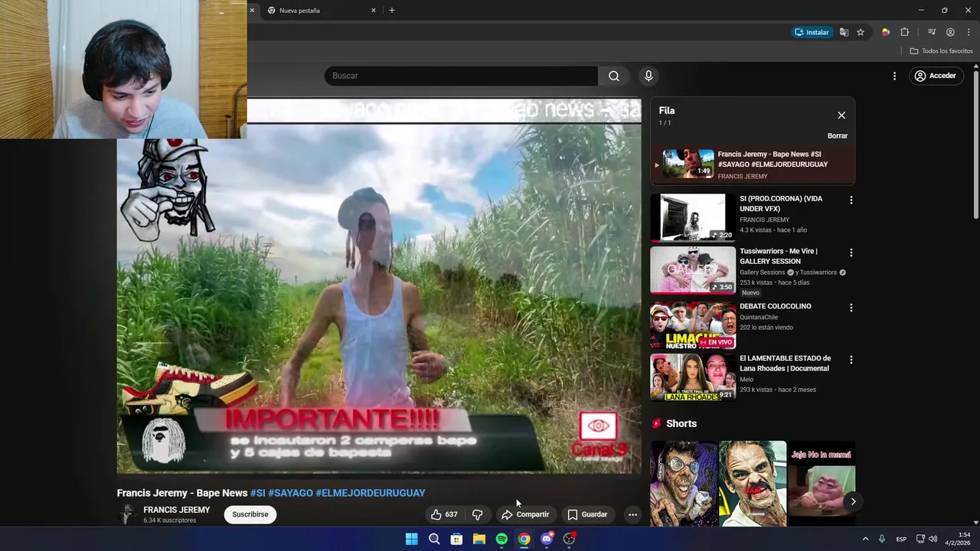Viewport: 980px width, 551px height.
Task: Open the media control playlist icon
Action: (932, 32)
